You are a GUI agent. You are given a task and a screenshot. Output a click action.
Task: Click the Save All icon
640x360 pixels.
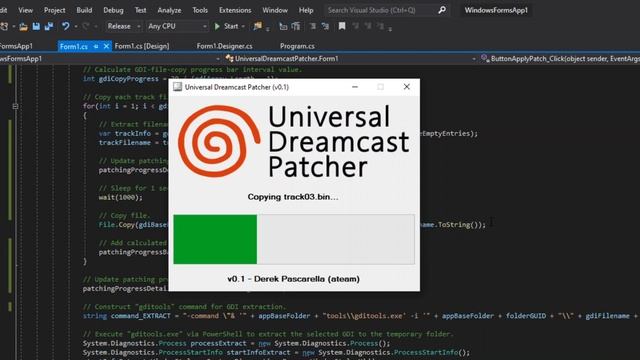coord(49,27)
